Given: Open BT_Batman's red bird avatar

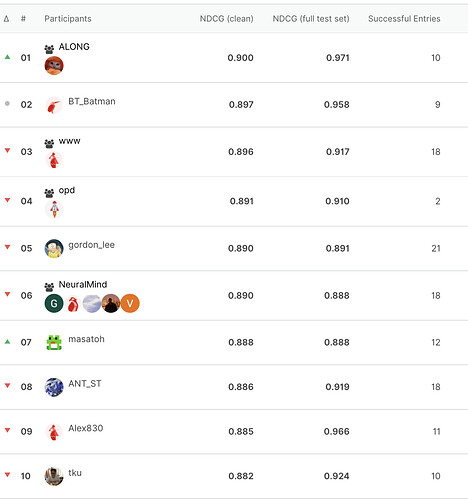Looking at the screenshot, I should click(x=54, y=106).
